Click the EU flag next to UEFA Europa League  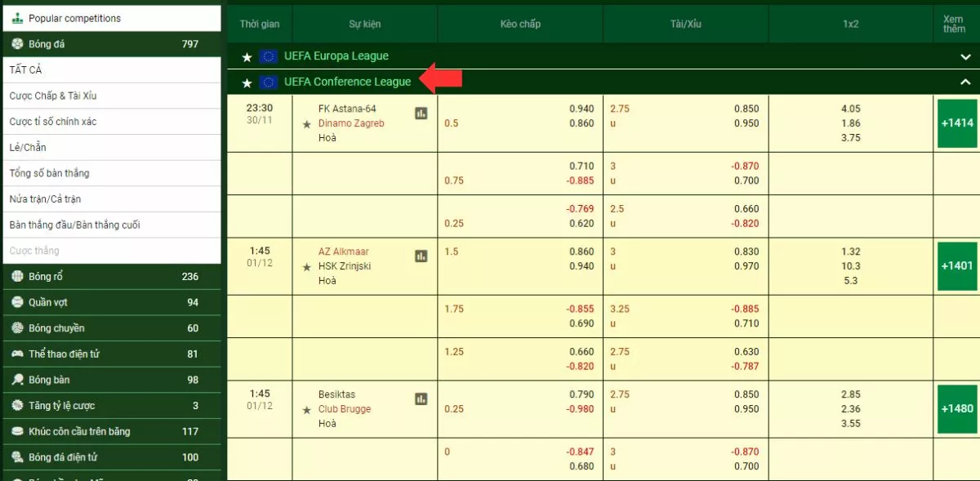269,56
